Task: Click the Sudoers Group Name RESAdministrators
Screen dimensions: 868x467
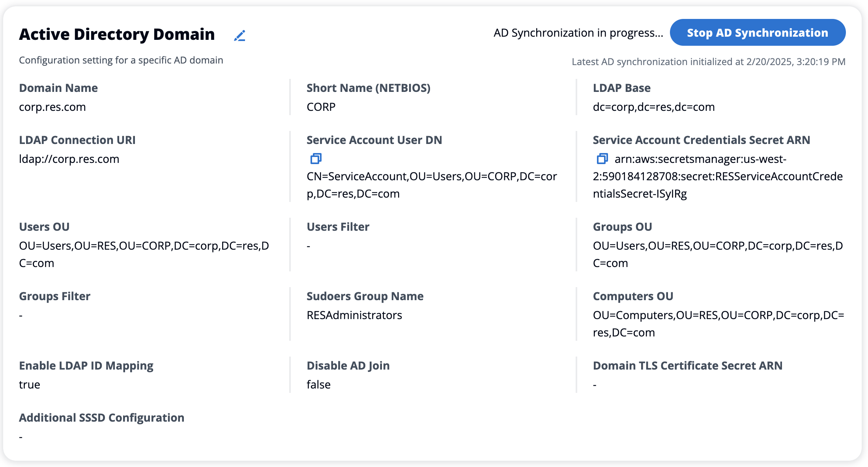Action: click(354, 315)
